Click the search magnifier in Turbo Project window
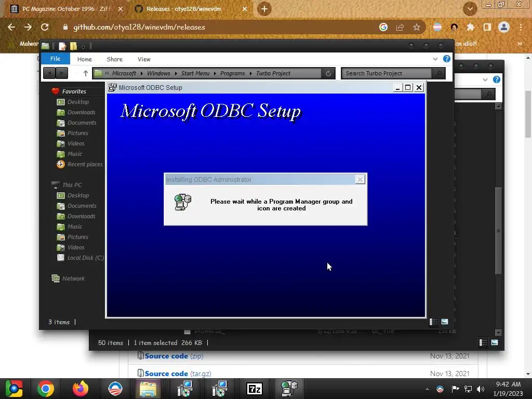The image size is (532, 399). [438, 73]
